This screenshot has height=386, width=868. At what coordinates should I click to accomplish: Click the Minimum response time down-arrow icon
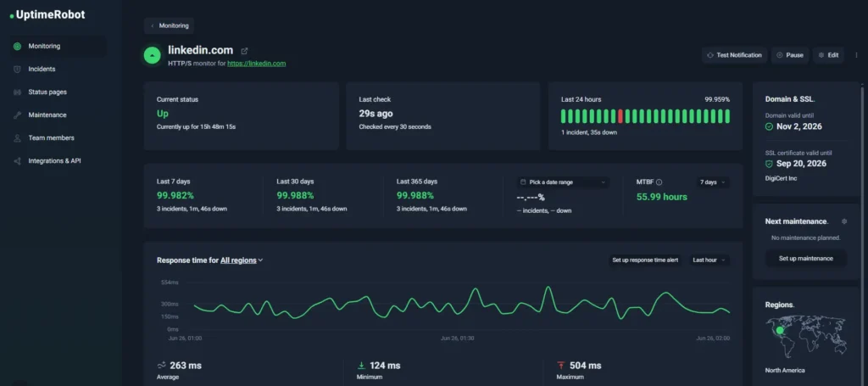[x=361, y=366]
